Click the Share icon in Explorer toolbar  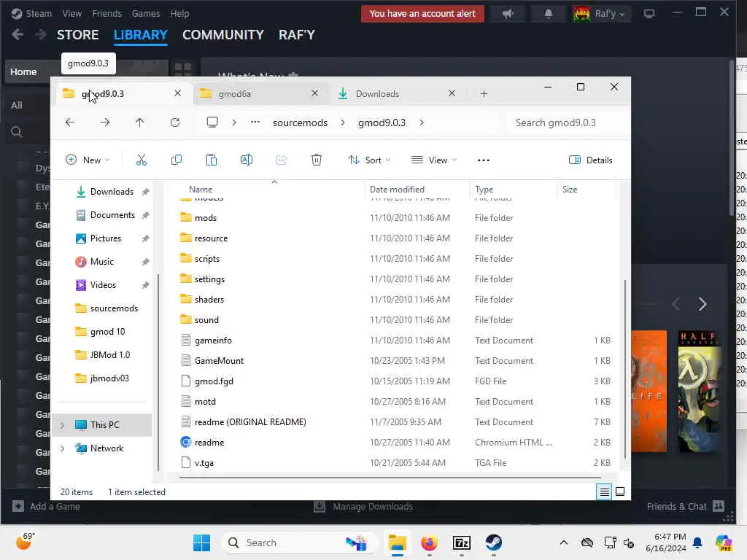[282, 160]
